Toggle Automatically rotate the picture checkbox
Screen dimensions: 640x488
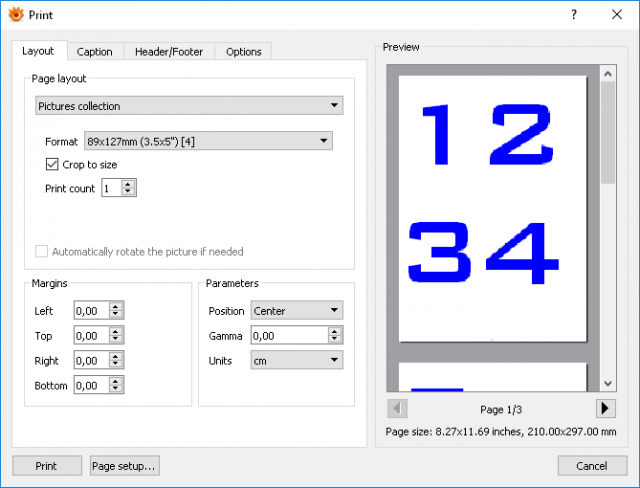42,251
